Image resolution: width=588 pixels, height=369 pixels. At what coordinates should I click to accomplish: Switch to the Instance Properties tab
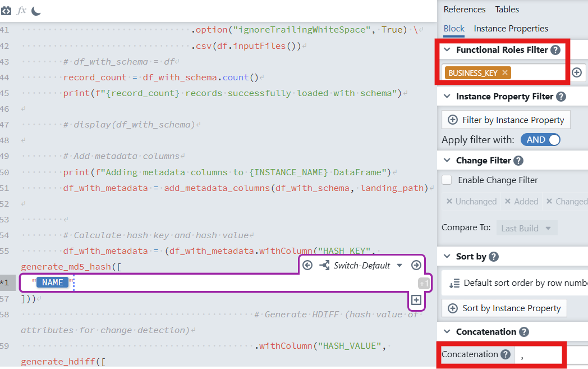[x=511, y=29]
